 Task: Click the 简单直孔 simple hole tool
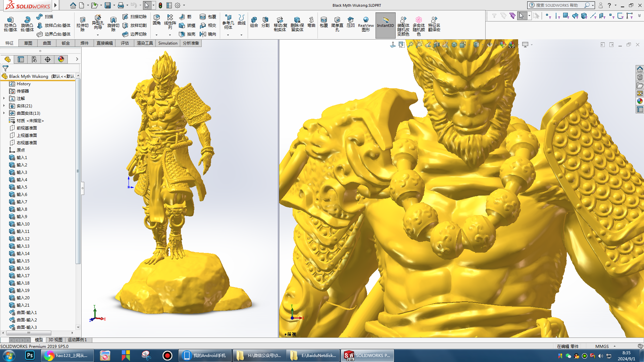click(x=337, y=24)
